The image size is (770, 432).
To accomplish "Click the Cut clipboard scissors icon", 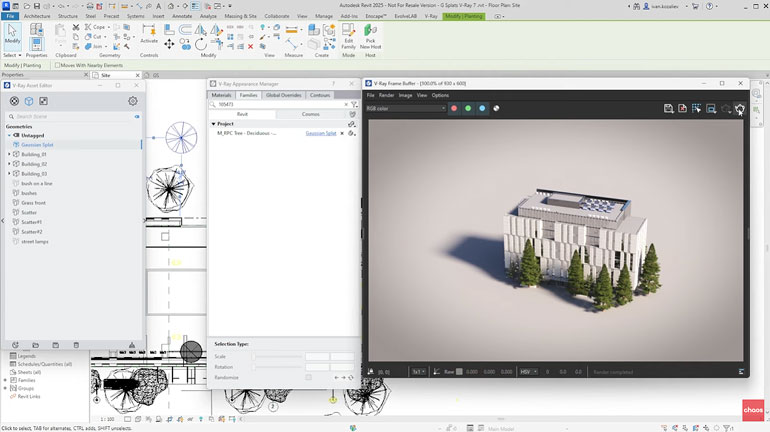I will point(76,27).
